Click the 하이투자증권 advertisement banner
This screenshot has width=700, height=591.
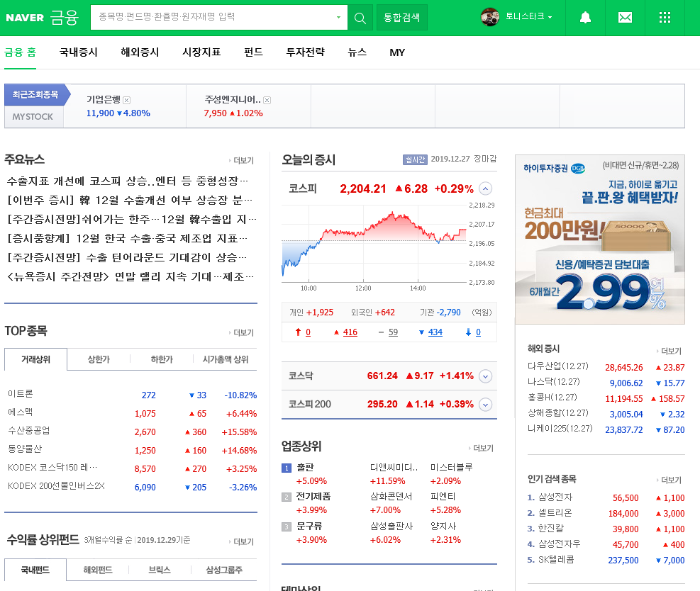pyautogui.click(x=600, y=240)
